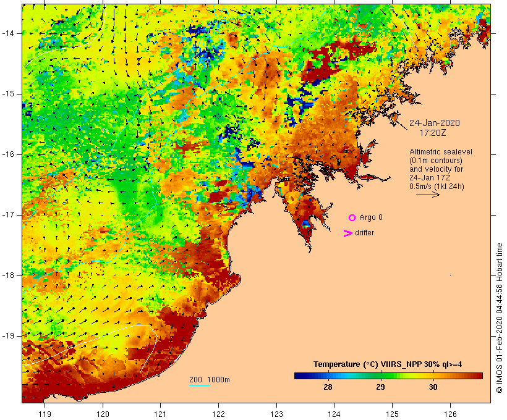Click the cyan 200 1000m depth contour line sample
The image size is (507, 420).
200,385
